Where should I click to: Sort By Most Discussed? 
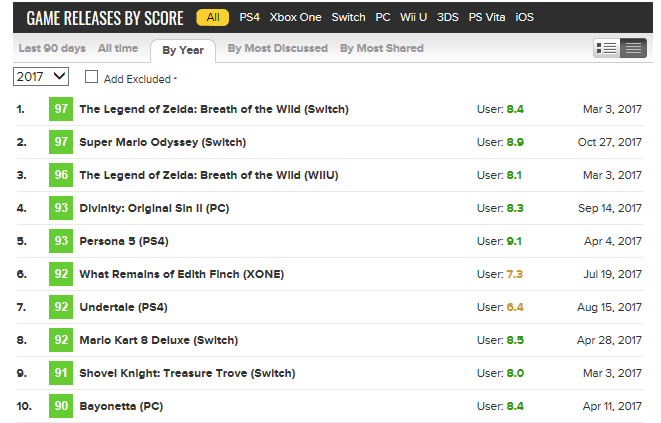click(278, 48)
